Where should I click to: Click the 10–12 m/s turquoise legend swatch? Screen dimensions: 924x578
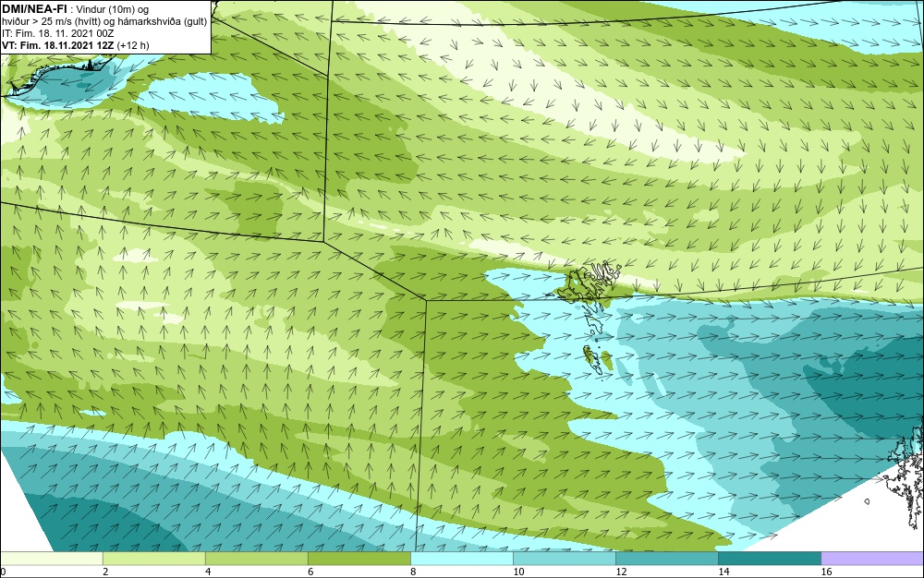coord(564,559)
